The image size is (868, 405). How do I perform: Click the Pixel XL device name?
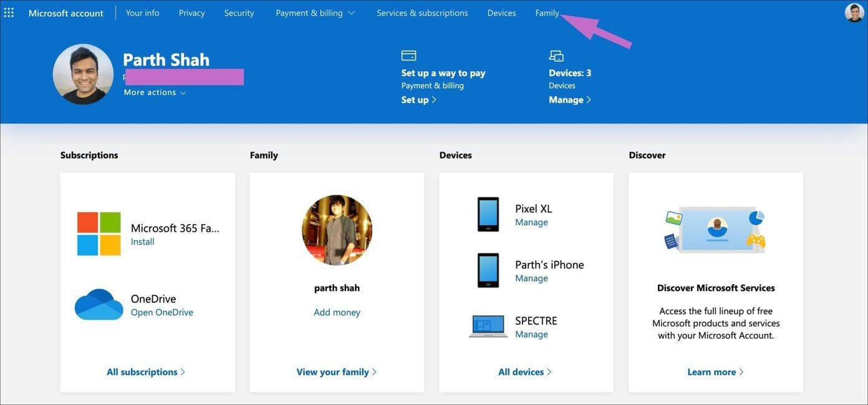click(534, 209)
